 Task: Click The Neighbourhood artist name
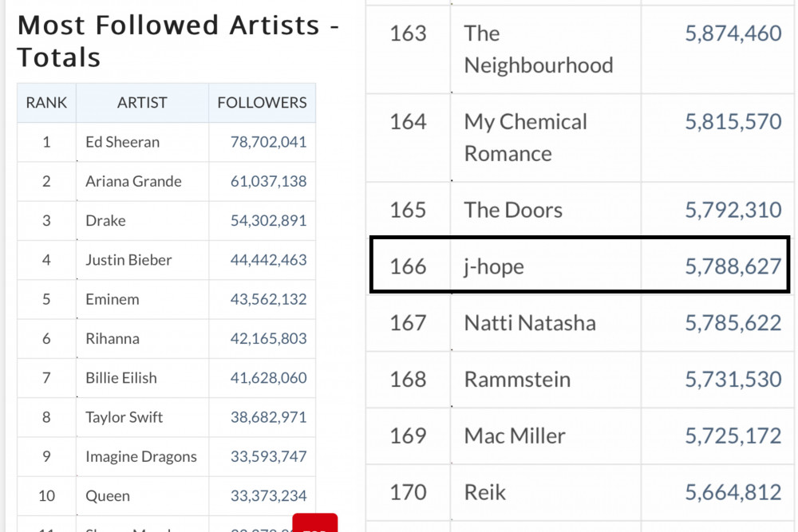coord(539,49)
